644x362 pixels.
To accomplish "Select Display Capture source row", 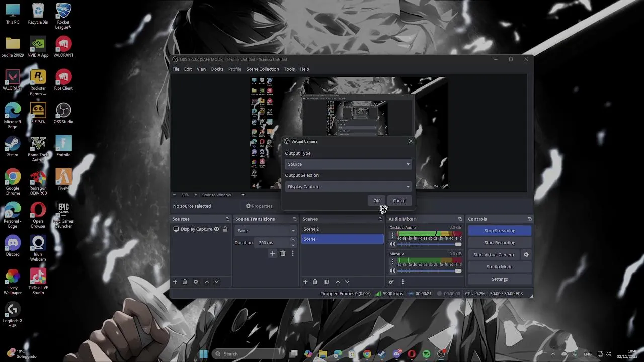I will tap(200, 229).
